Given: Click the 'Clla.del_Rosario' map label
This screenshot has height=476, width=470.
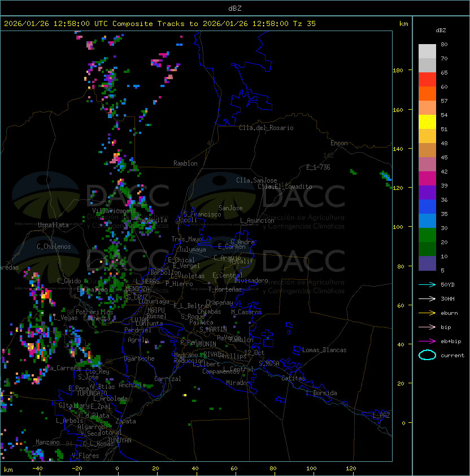Looking at the screenshot, I should 266,128.
